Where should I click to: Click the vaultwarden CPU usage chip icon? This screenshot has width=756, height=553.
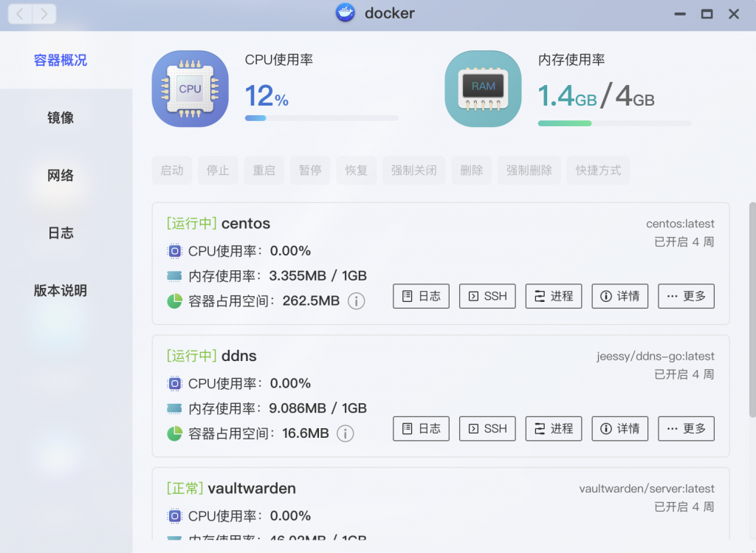tap(174, 516)
